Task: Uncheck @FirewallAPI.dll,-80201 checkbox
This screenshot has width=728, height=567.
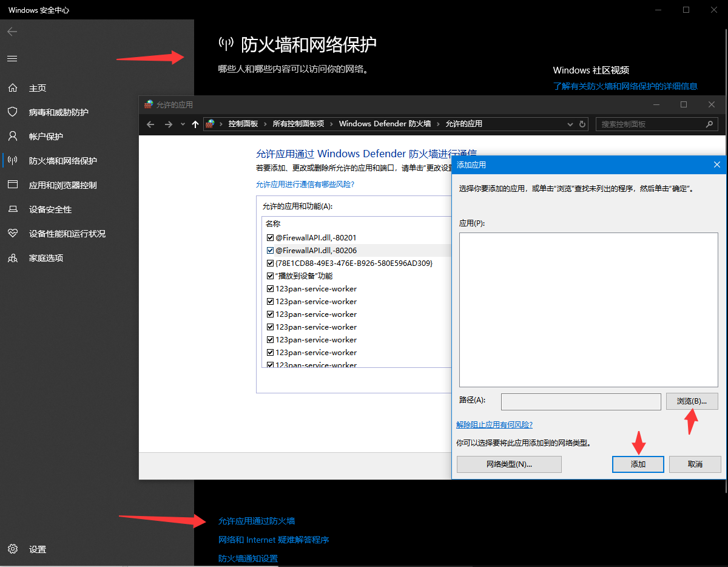Action: tap(271, 237)
